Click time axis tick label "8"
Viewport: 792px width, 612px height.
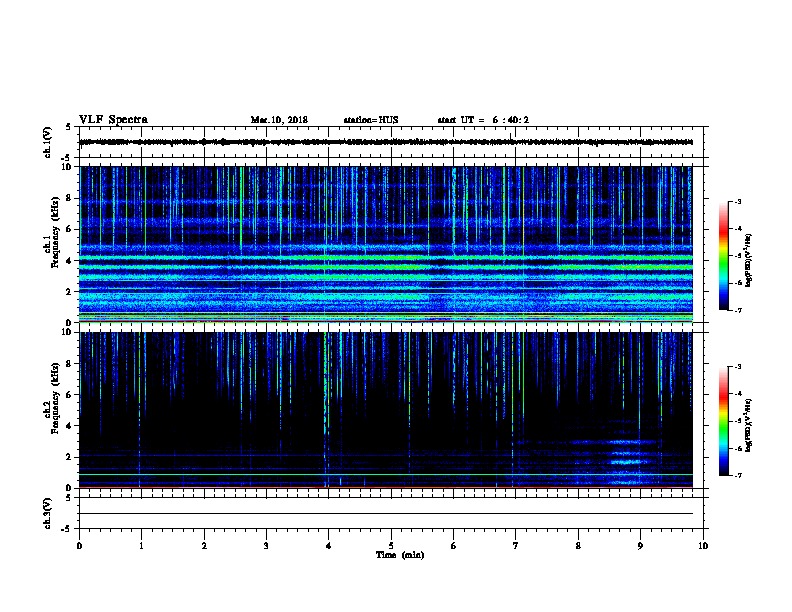pyautogui.click(x=578, y=546)
